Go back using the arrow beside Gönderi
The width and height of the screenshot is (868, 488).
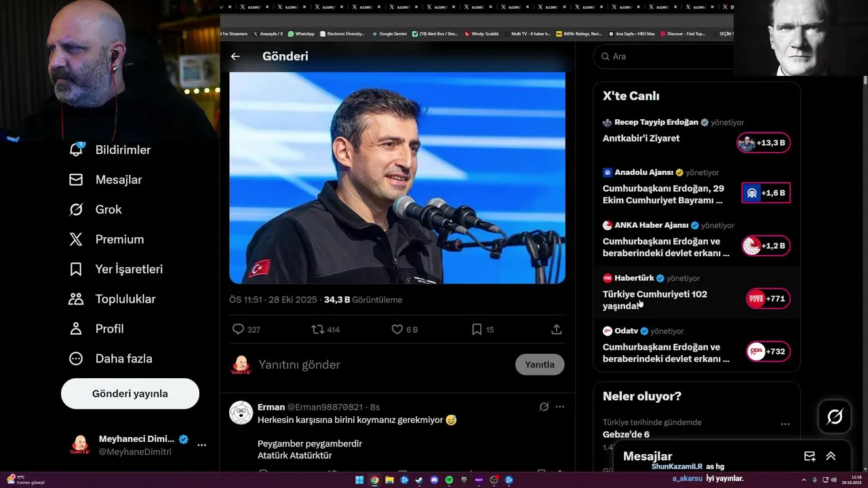(235, 56)
